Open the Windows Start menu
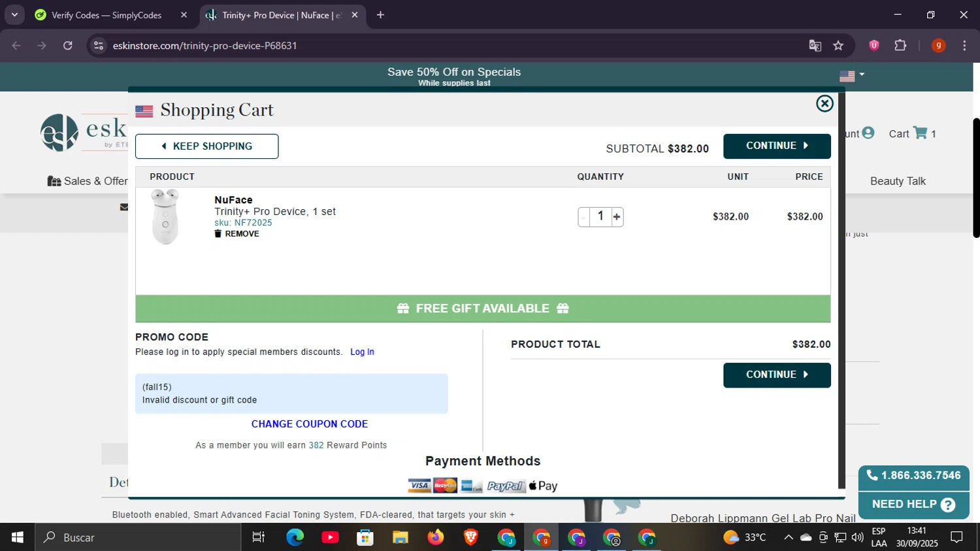The image size is (980, 551). [18, 537]
